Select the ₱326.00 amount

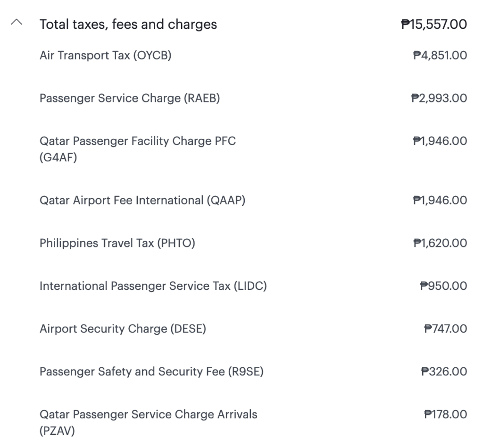[444, 372]
